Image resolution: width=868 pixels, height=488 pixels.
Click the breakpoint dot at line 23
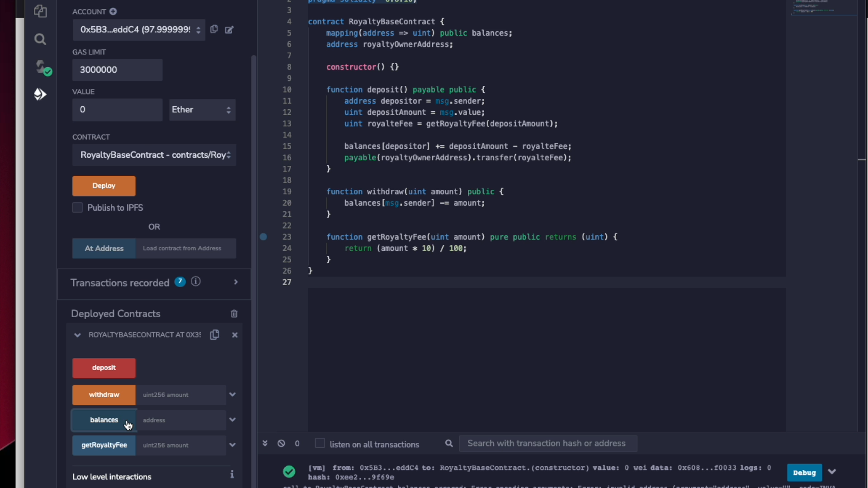tap(264, 237)
